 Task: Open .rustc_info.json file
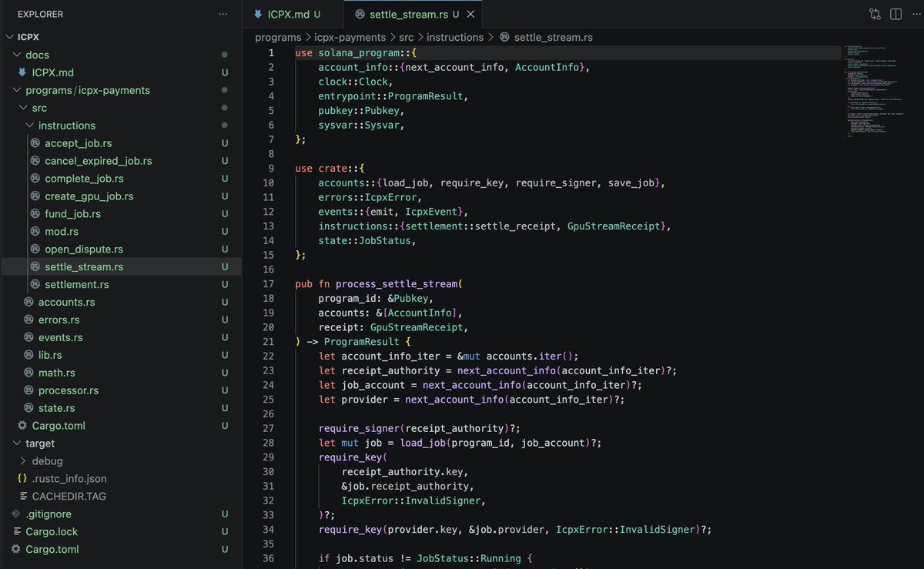69,479
